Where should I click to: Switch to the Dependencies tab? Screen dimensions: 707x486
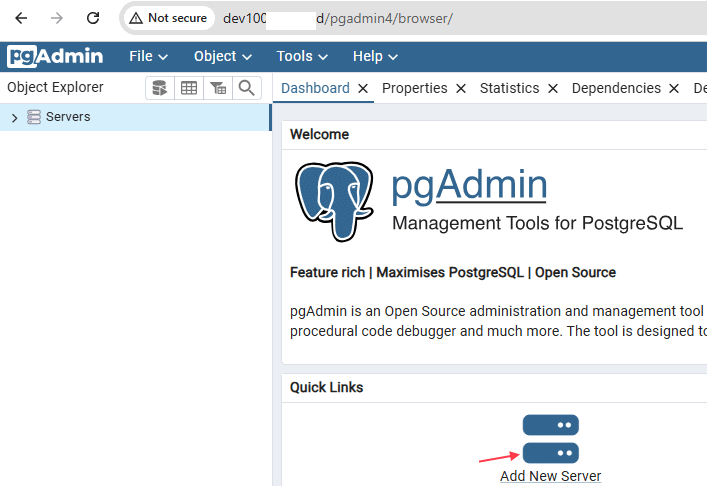[x=616, y=88]
